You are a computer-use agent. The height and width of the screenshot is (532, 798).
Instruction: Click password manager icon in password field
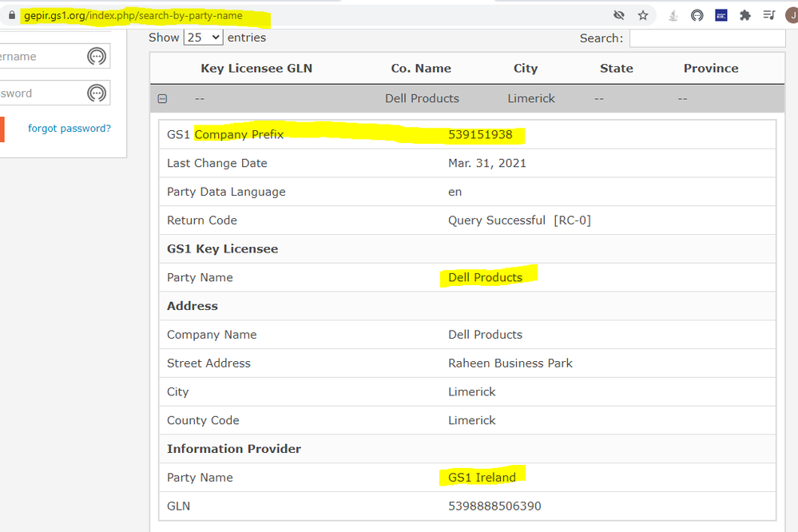(x=97, y=93)
